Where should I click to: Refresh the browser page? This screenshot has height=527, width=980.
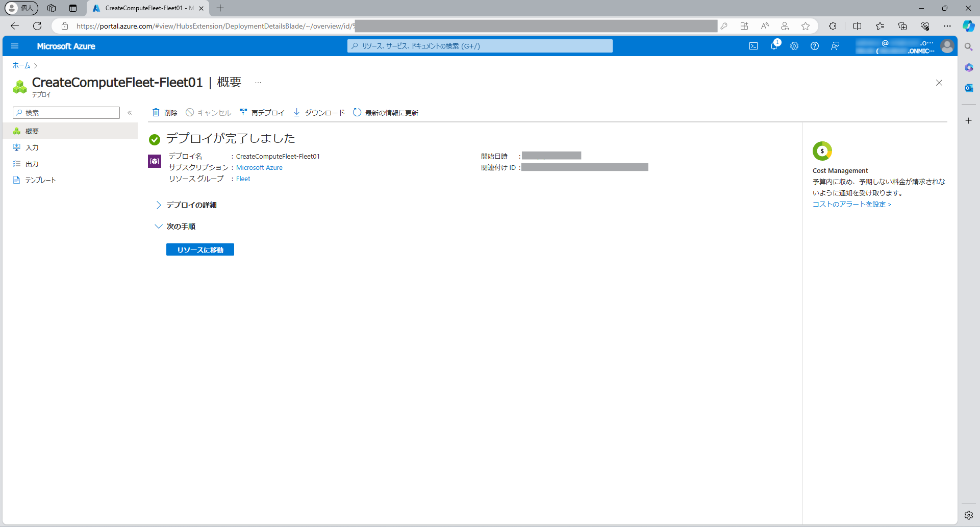37,26
